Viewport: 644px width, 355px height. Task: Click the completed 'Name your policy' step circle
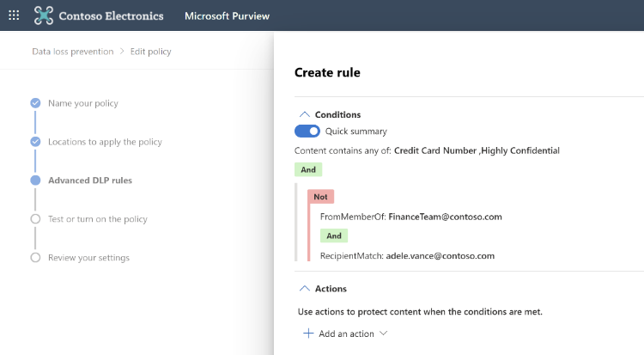coord(35,103)
